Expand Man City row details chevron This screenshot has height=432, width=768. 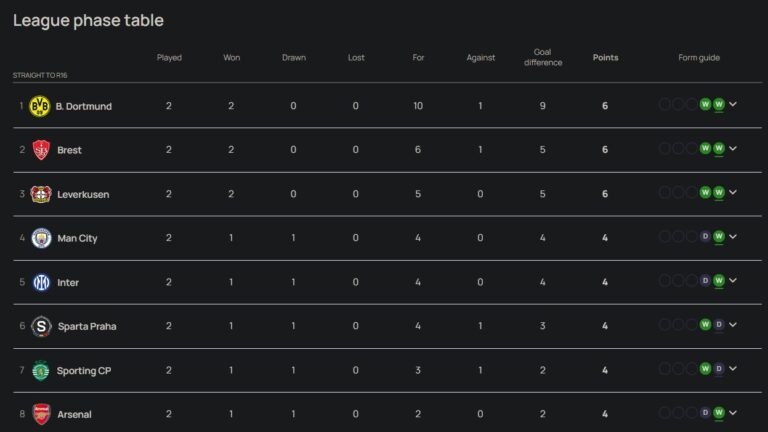point(733,237)
